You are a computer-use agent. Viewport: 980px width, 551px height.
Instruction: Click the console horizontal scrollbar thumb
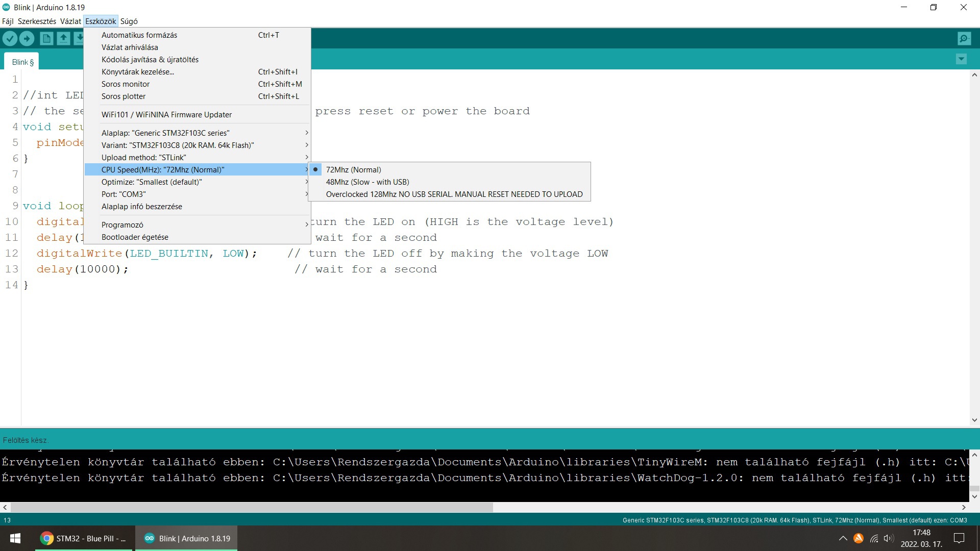(x=252, y=508)
